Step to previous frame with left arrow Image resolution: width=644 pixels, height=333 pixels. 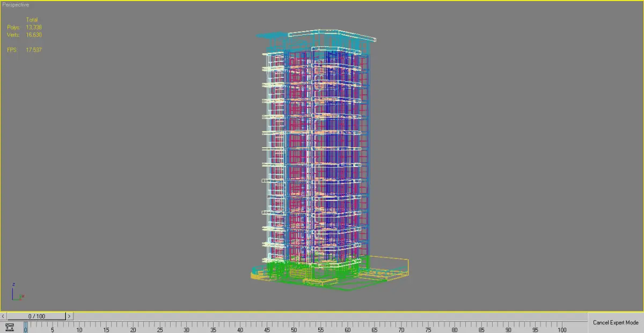click(x=4, y=316)
